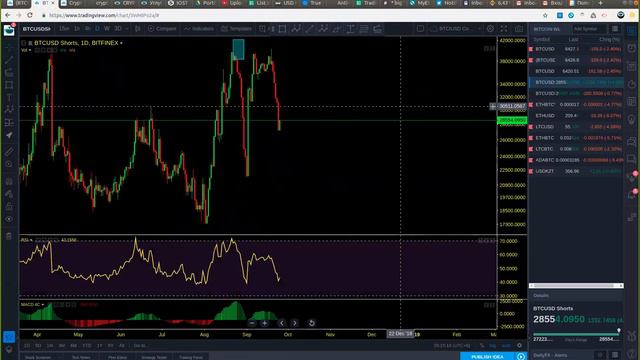The height and width of the screenshot is (360, 640).
Task: Click the reset chart button
Action: pyautogui.click(x=311, y=323)
